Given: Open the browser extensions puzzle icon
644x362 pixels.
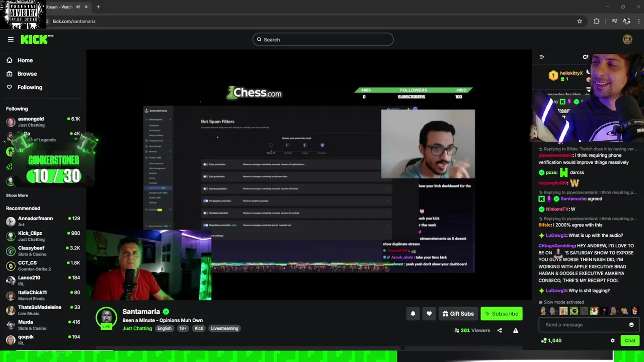Looking at the screenshot, I should click(597, 21).
